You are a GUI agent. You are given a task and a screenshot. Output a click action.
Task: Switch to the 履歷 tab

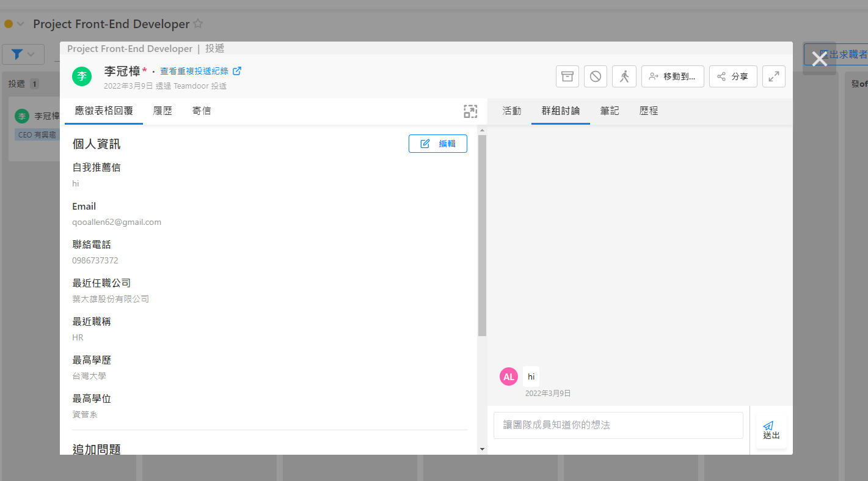(x=162, y=111)
